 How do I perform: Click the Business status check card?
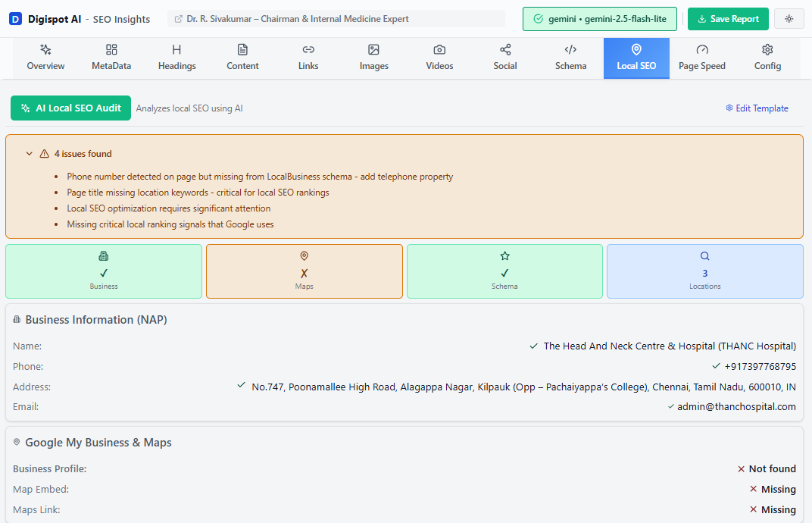point(104,271)
